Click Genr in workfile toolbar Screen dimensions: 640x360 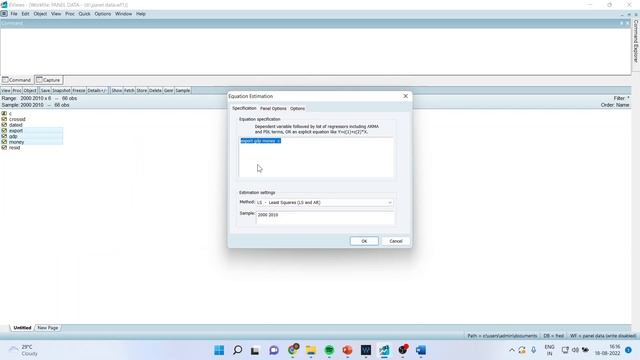click(169, 91)
